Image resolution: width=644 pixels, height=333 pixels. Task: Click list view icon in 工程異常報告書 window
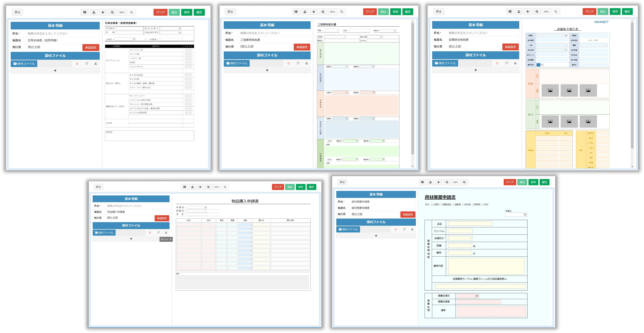point(296,12)
